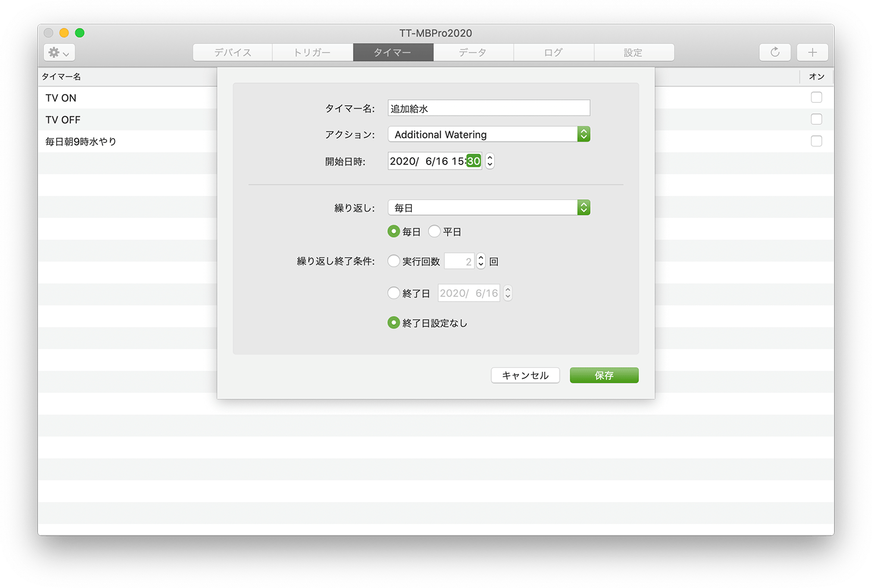Open the アクション Additional Watering dropdown
Screen dimensions: 872x588
(489, 134)
